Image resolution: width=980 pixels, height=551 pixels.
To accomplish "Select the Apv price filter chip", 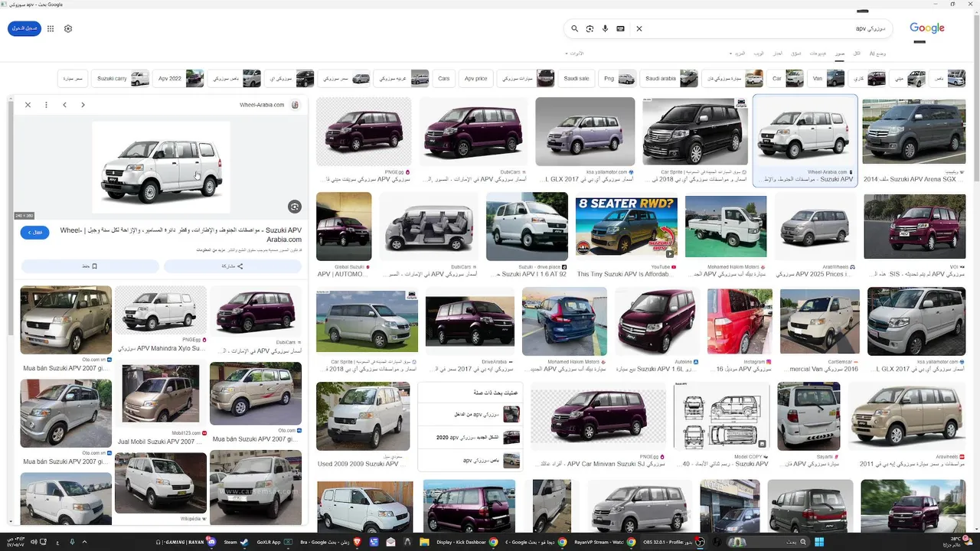I will coord(475,78).
